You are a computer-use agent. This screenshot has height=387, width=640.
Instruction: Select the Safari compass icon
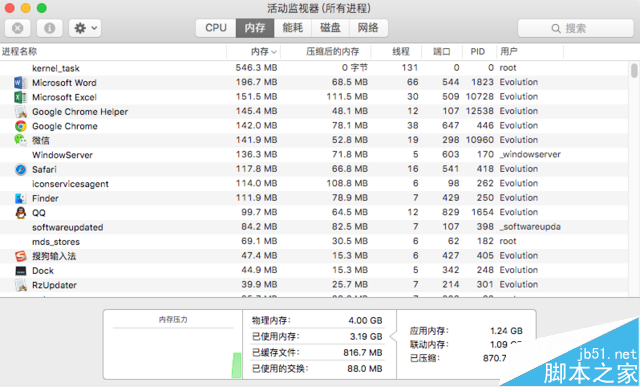[x=20, y=169]
